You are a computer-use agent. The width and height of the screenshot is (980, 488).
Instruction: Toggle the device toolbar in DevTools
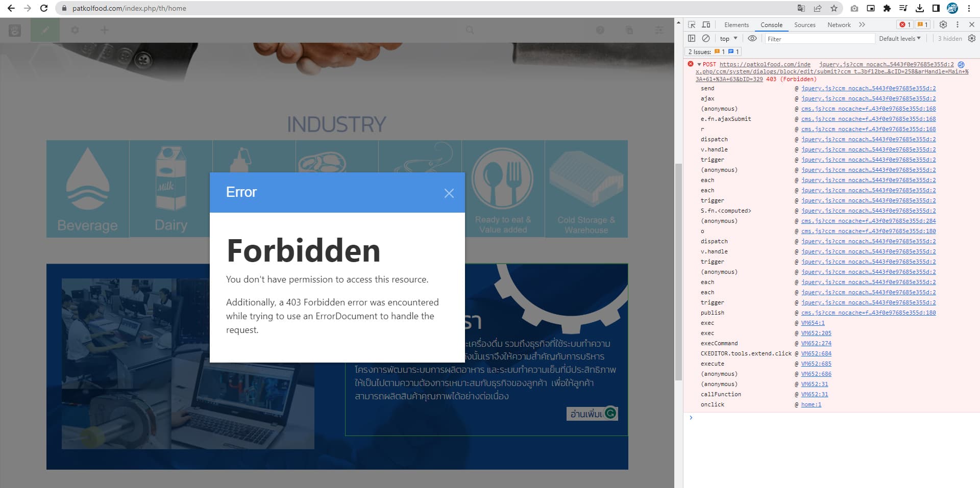coord(706,24)
